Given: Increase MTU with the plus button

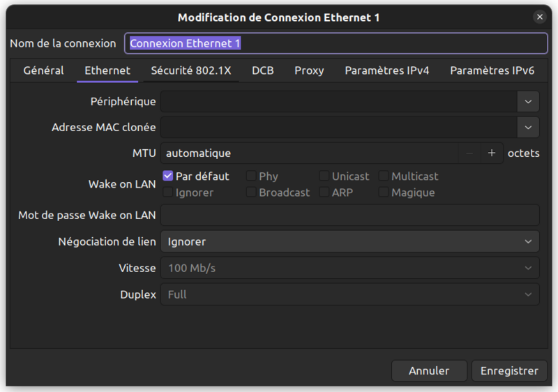Looking at the screenshot, I should [491, 153].
